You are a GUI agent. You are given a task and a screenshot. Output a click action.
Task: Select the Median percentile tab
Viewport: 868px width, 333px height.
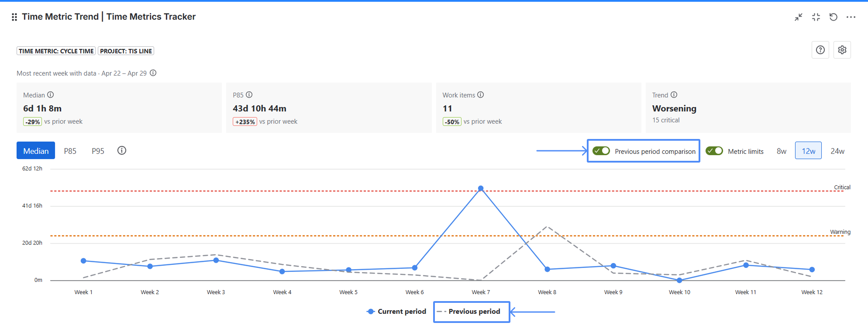36,151
